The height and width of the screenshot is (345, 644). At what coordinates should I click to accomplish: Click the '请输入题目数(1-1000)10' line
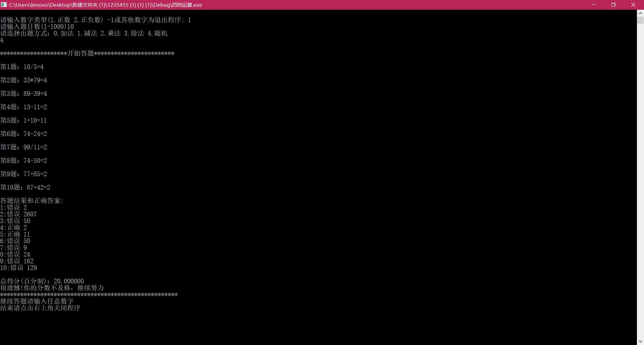[37, 26]
